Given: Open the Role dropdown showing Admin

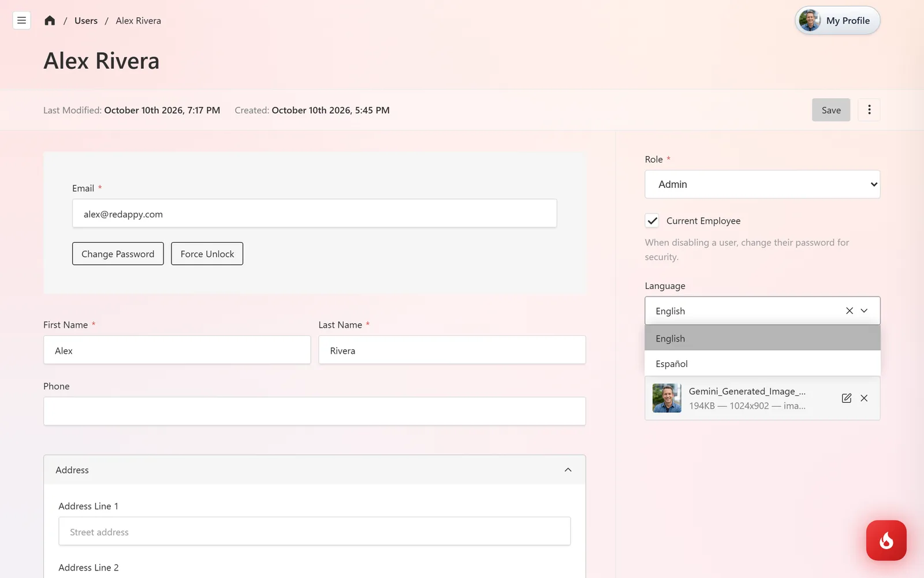Looking at the screenshot, I should [x=762, y=184].
